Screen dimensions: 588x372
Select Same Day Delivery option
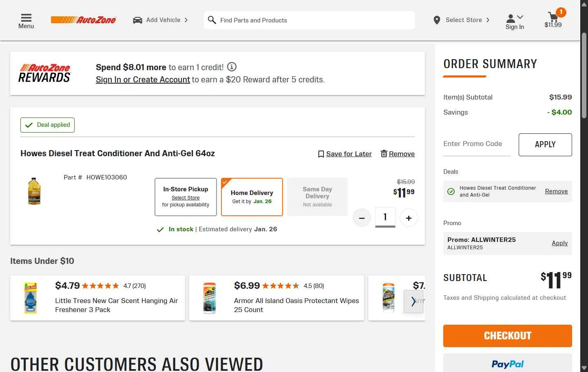pos(317,197)
